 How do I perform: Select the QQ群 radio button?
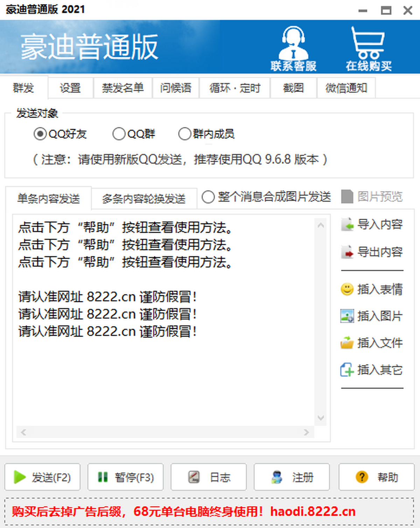[x=119, y=134]
